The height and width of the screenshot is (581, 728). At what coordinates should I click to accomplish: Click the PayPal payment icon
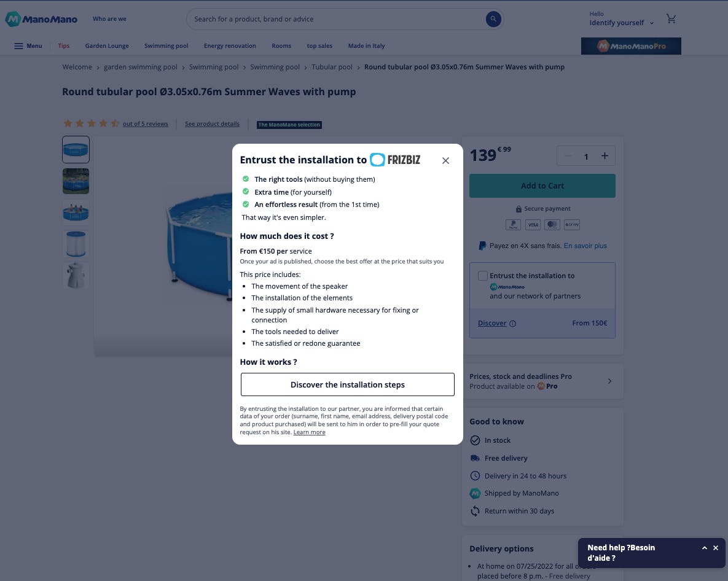[513, 225]
